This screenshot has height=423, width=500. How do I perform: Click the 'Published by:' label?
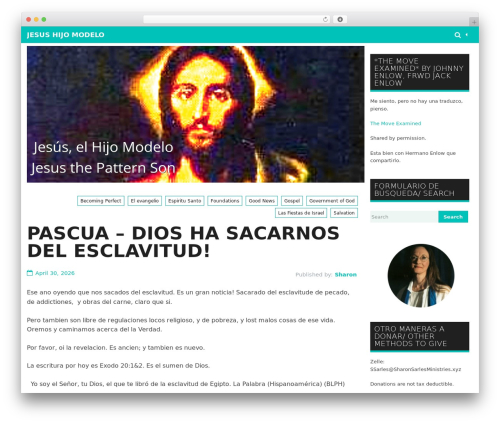(x=314, y=275)
